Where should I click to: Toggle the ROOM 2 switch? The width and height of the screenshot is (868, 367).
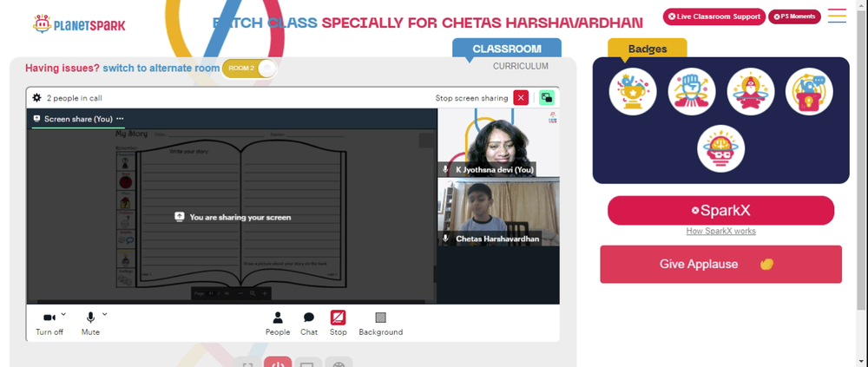249,68
